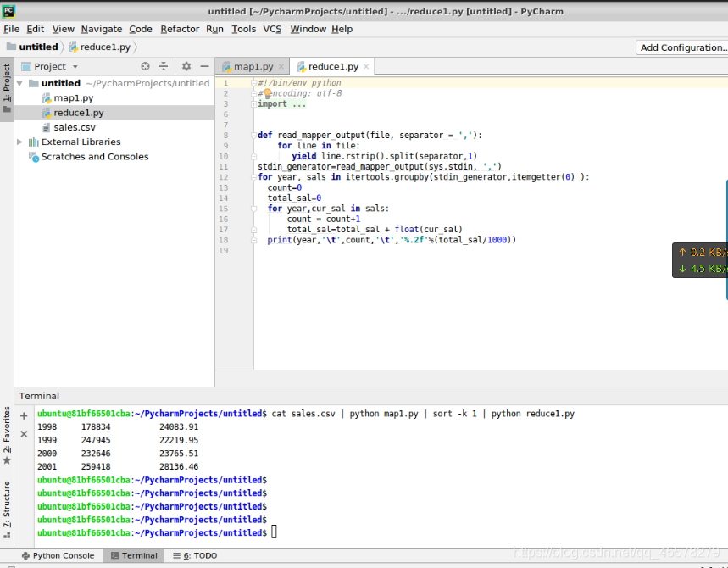728x568 pixels.
Task: Toggle the Project tool window stripe button
Action: 7,89
